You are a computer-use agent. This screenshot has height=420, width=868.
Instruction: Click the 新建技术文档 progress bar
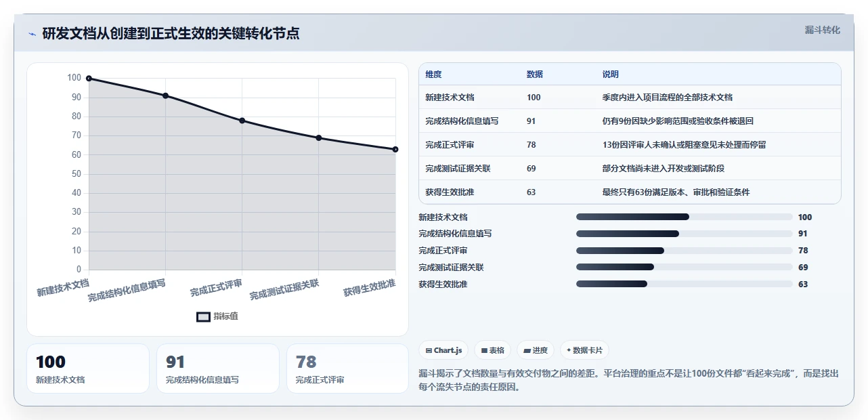click(x=685, y=217)
